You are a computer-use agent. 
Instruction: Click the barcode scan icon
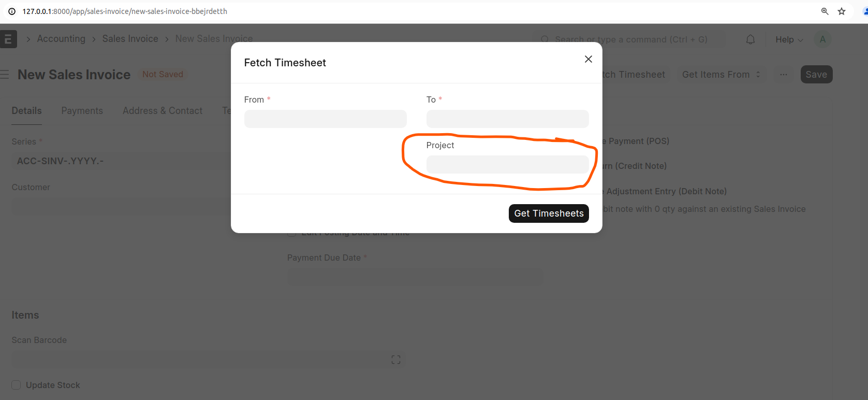tap(396, 360)
